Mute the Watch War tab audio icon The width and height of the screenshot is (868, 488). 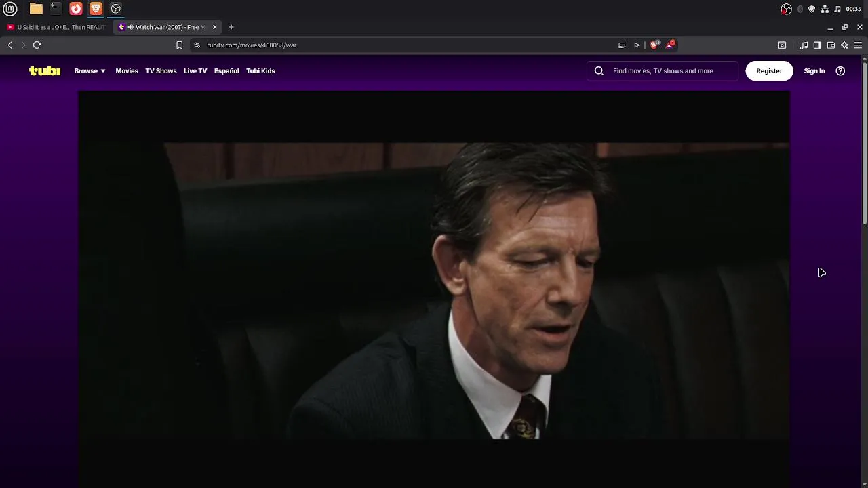tap(130, 27)
